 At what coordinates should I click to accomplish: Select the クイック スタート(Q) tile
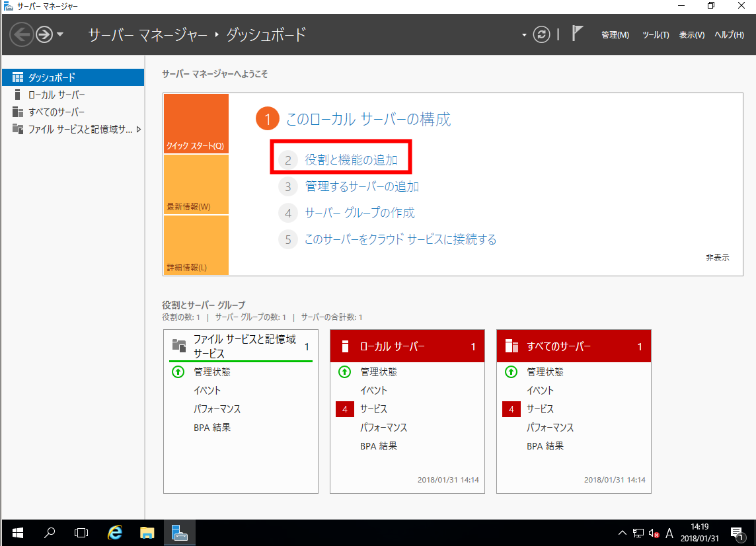[196, 124]
